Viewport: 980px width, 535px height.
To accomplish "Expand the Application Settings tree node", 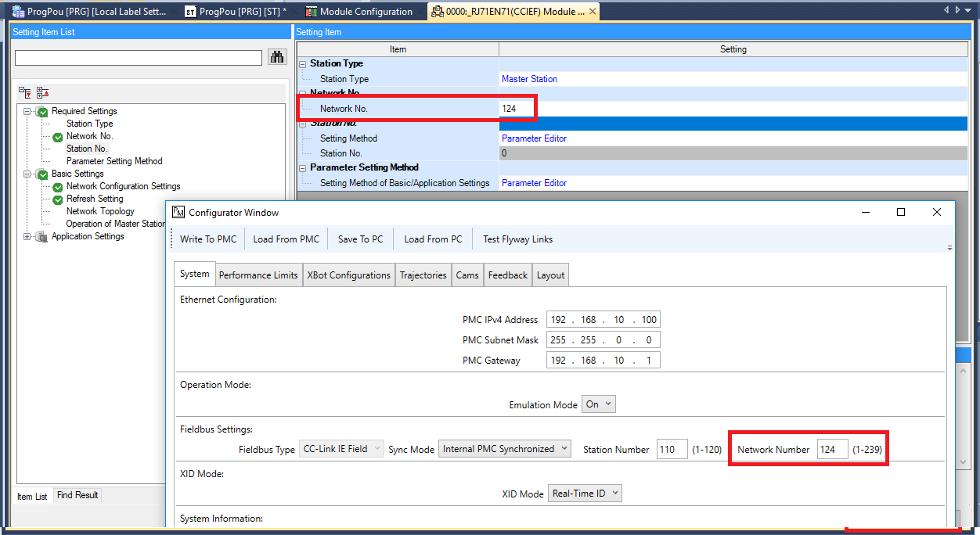I will tap(27, 236).
